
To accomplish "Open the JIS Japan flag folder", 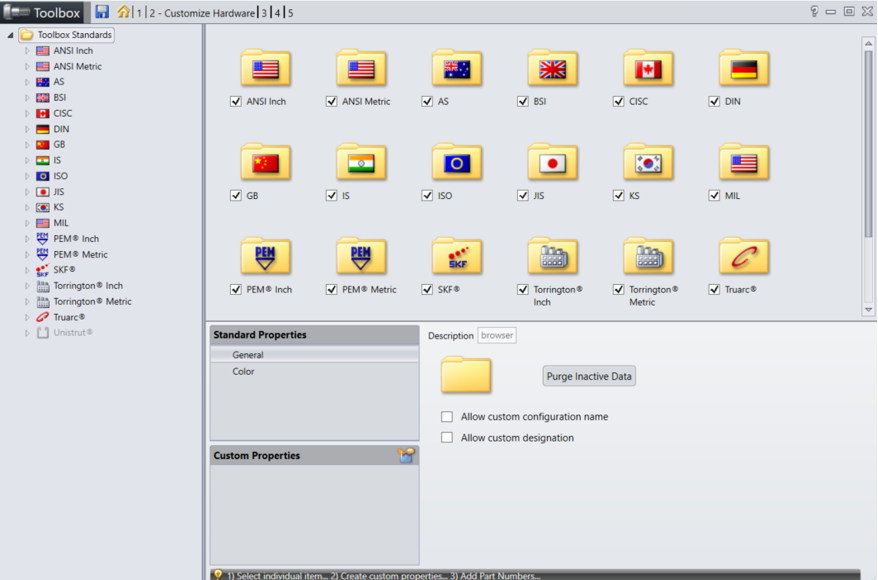I will pyautogui.click(x=552, y=163).
